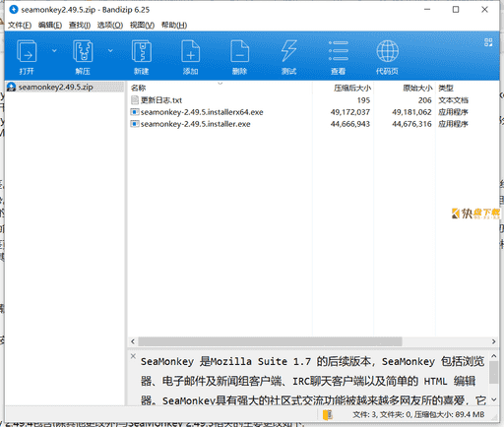Image resolution: width=504 pixels, height=427 pixels.
Task: Click the View (查看) list icon
Action: point(339,51)
